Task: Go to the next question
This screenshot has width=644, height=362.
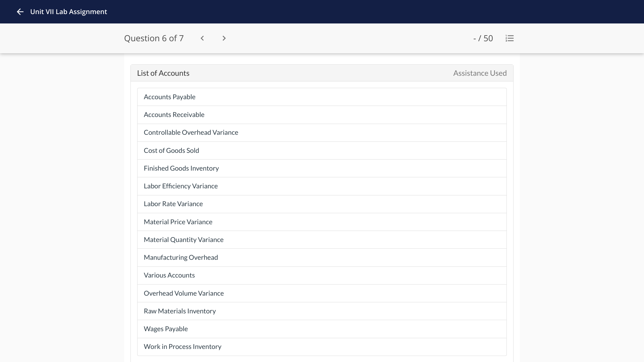Action: click(x=224, y=38)
